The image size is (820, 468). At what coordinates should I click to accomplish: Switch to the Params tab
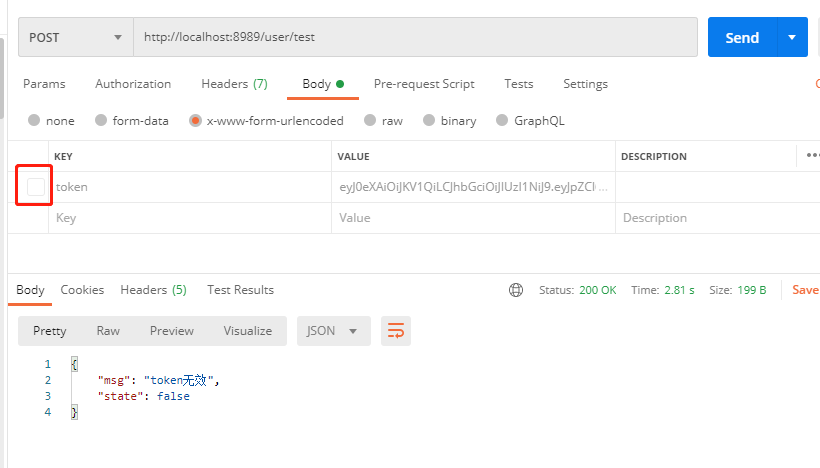(44, 84)
